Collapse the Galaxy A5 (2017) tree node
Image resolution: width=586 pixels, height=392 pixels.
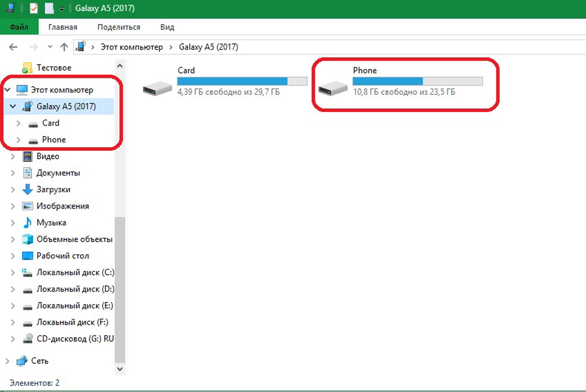tap(13, 106)
